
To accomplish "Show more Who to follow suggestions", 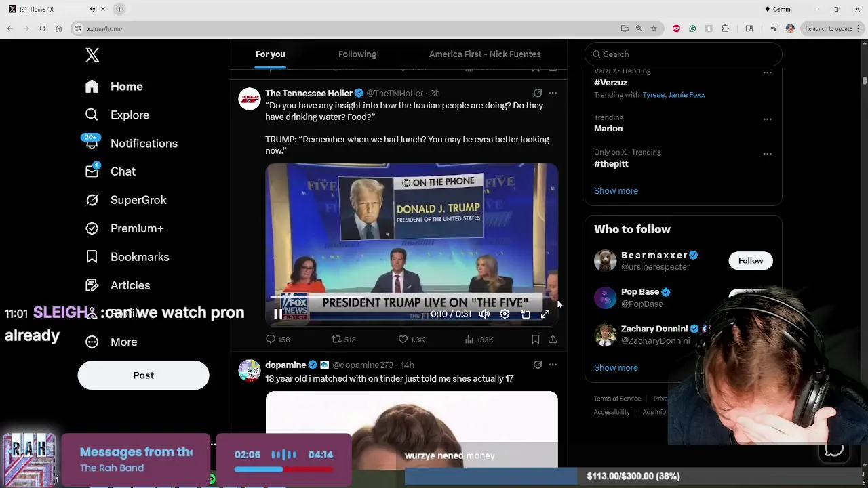I will (x=616, y=368).
